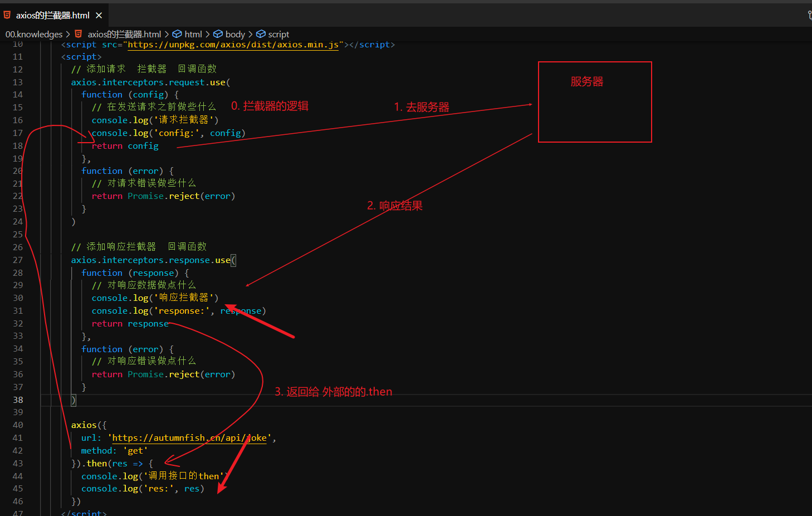The image size is (812, 516).
Task: Place the cursor on 'axios.interceptors.response.use('
Action: 153,260
